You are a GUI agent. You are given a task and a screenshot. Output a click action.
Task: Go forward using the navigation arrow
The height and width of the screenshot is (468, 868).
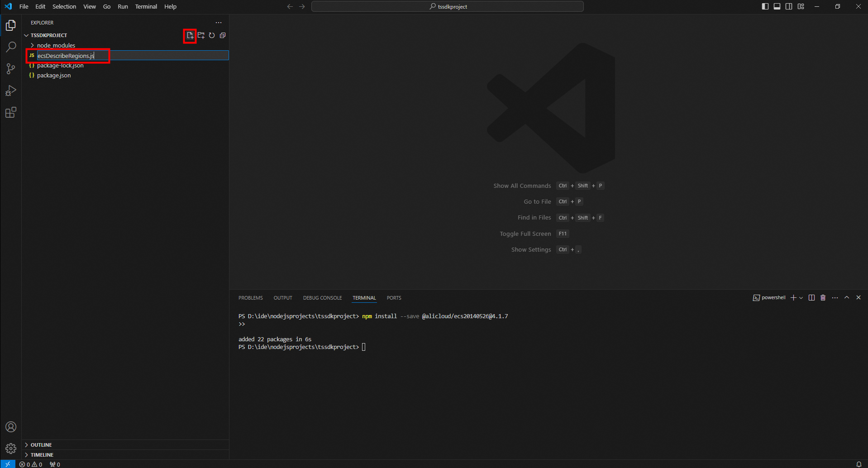[302, 6]
